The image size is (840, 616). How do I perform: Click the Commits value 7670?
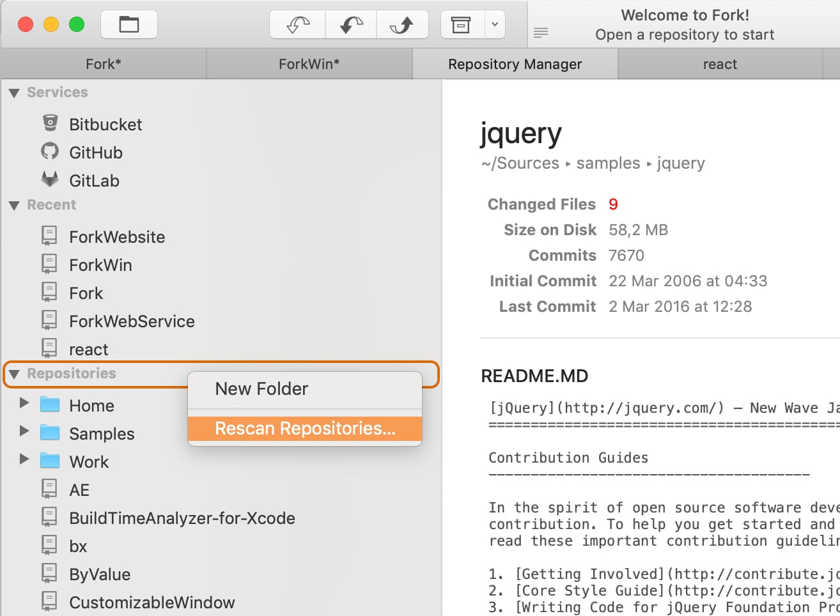(x=626, y=256)
